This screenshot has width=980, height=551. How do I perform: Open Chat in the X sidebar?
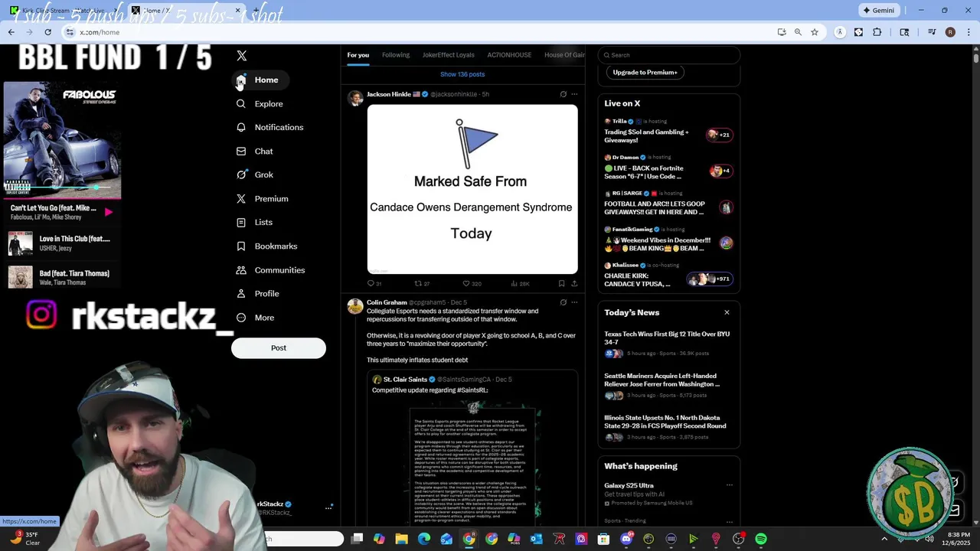254,152
